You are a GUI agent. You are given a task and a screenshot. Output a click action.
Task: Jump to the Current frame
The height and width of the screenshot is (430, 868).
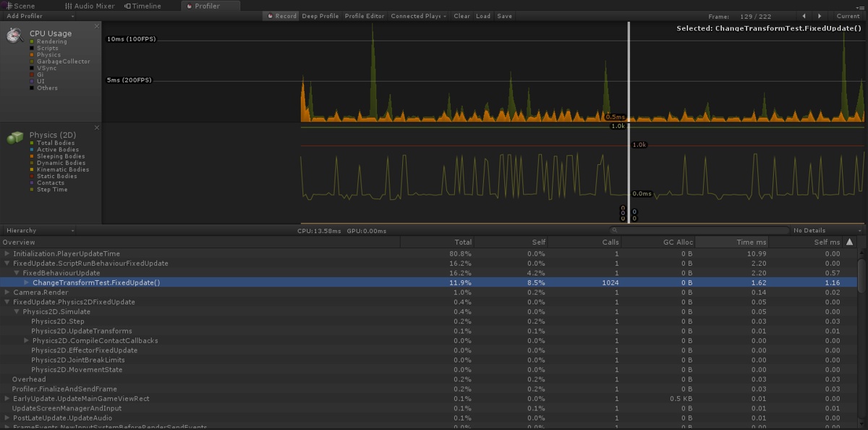click(x=848, y=16)
